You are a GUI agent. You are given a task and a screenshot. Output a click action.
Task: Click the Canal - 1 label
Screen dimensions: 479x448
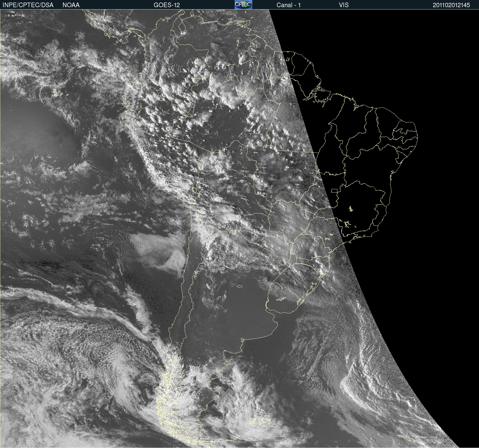click(288, 5)
